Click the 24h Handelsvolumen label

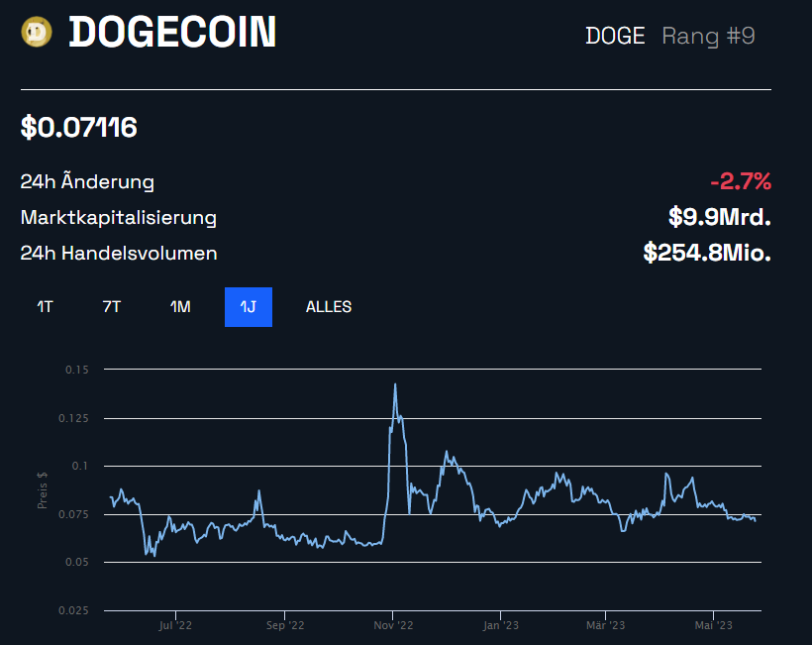click(x=119, y=253)
